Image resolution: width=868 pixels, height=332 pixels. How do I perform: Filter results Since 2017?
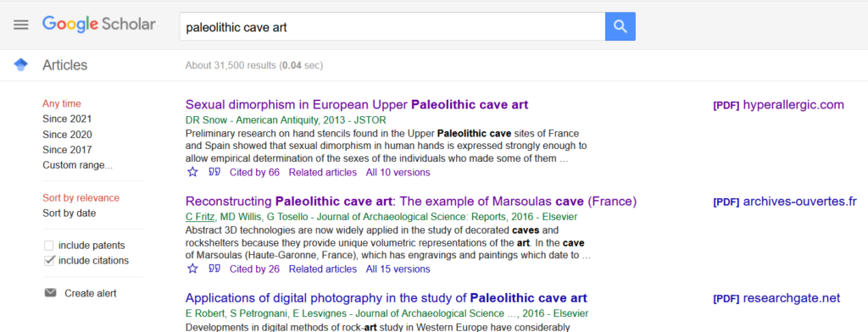[67, 150]
